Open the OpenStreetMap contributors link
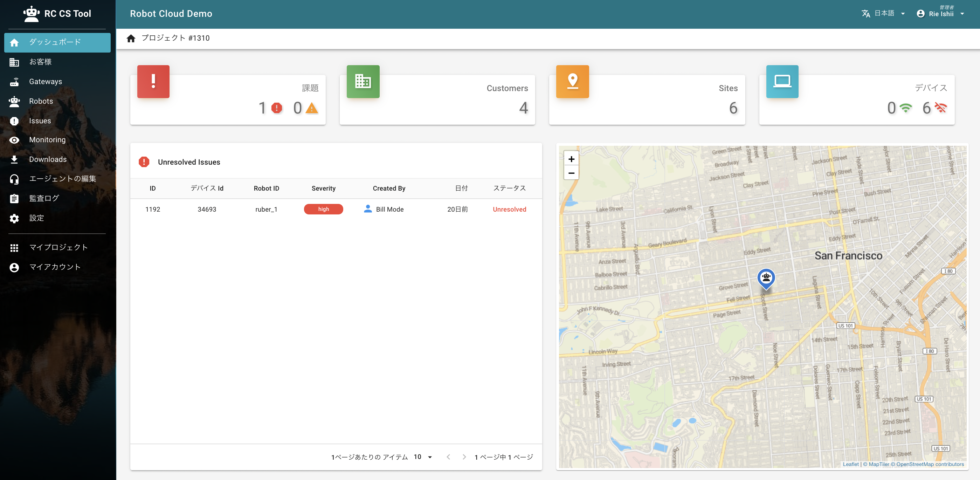The image size is (980, 480). (x=927, y=464)
